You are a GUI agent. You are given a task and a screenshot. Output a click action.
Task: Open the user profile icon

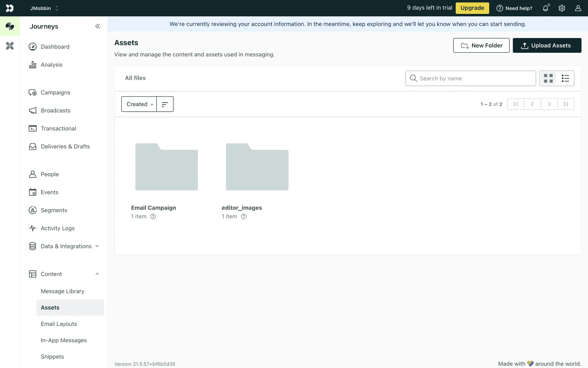[x=578, y=8]
